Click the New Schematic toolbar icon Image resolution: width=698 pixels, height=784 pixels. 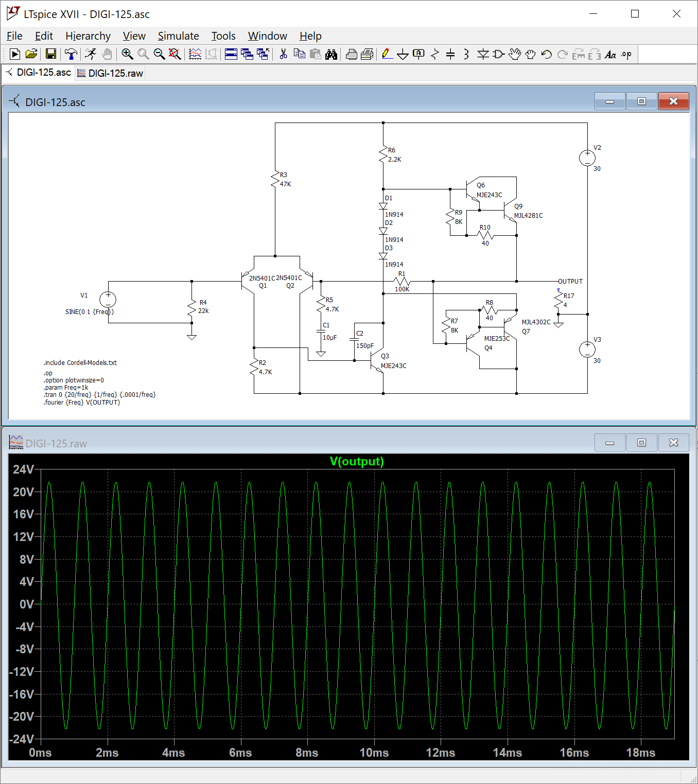tap(15, 54)
